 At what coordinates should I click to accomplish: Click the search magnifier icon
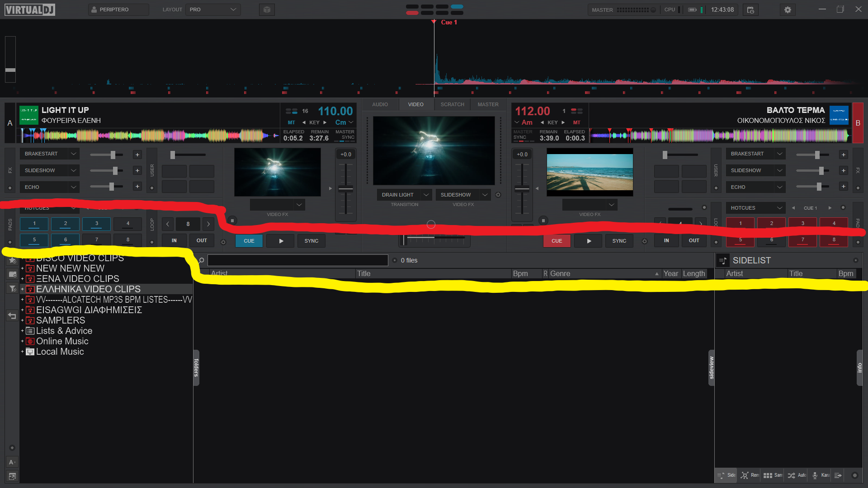(x=201, y=260)
